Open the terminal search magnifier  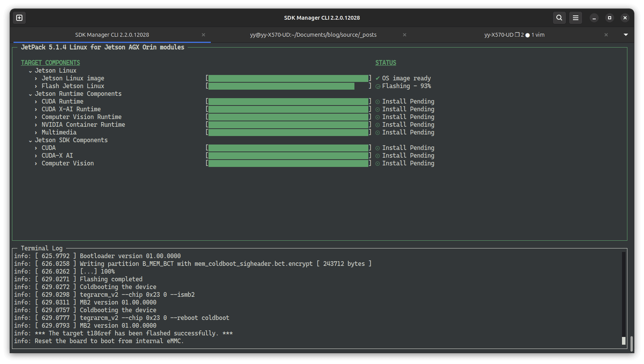pyautogui.click(x=559, y=18)
